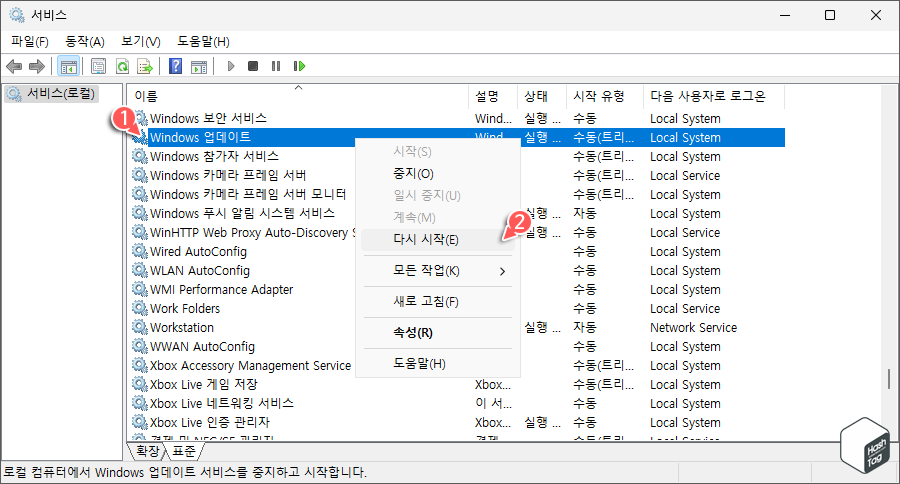Select Windows 푸시 알림 시스템 서비스

457,213
